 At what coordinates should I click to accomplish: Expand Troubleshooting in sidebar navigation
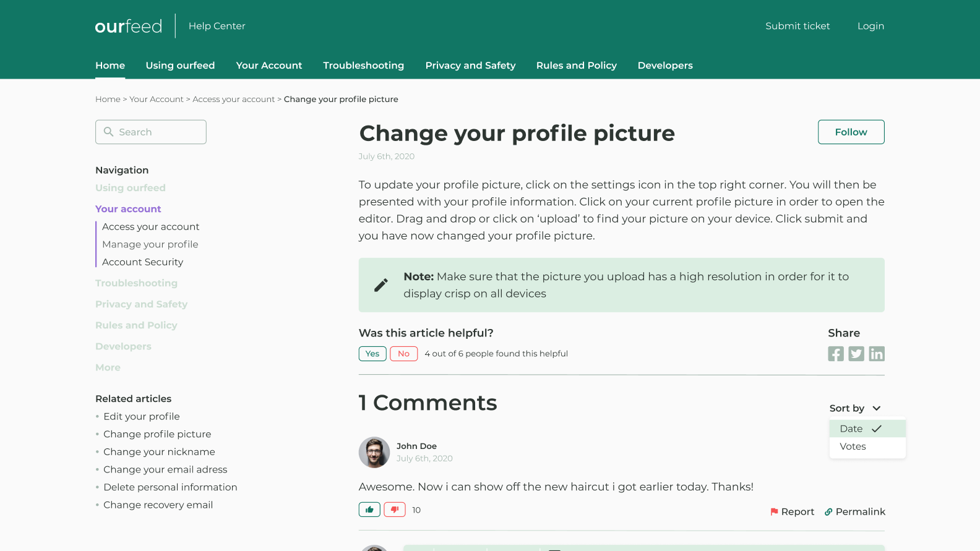(x=136, y=283)
